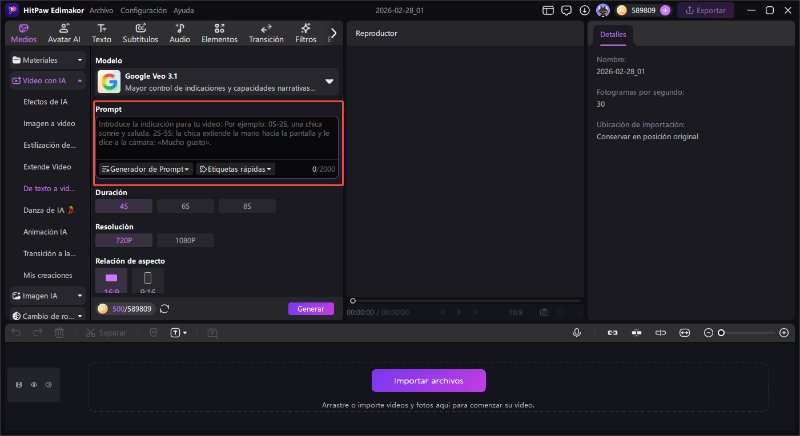The image size is (800, 436).
Task: Choose 9:16 portrait aspect ratio
Action: (147, 280)
